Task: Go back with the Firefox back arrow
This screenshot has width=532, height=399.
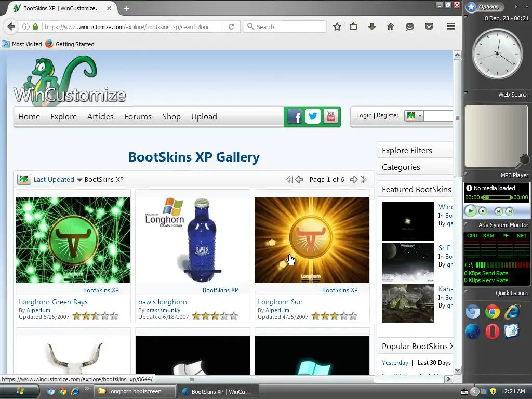Action: [11, 26]
